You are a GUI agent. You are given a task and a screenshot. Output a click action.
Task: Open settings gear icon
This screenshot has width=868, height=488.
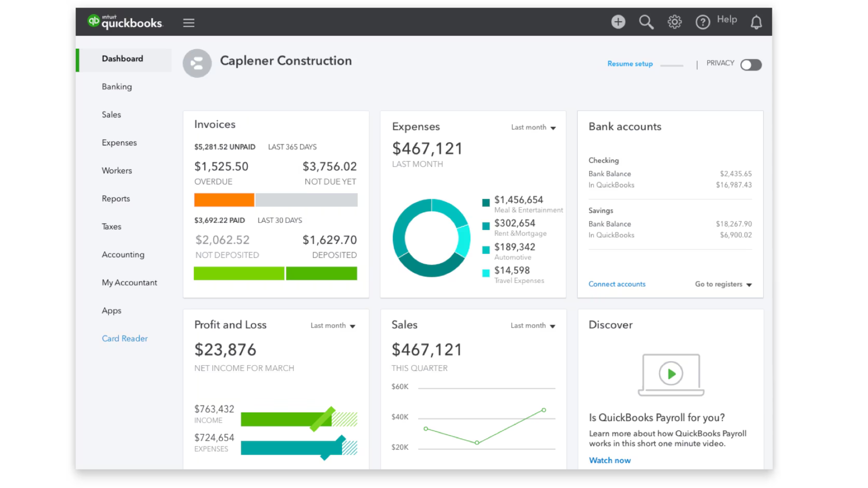(675, 22)
